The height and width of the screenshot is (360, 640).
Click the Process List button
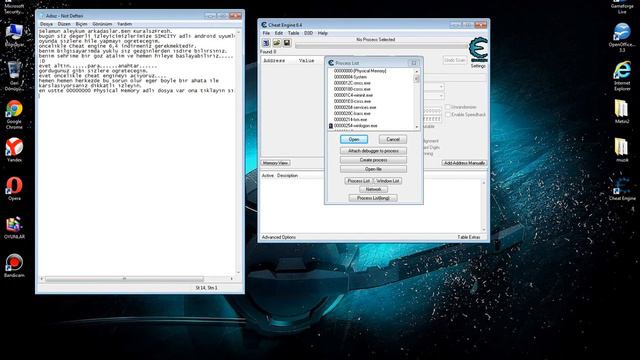[358, 181]
